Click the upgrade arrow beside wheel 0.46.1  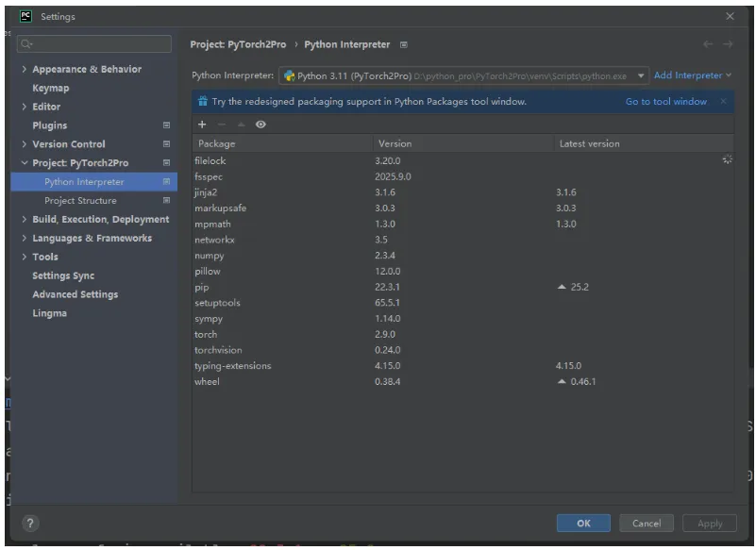click(x=562, y=381)
